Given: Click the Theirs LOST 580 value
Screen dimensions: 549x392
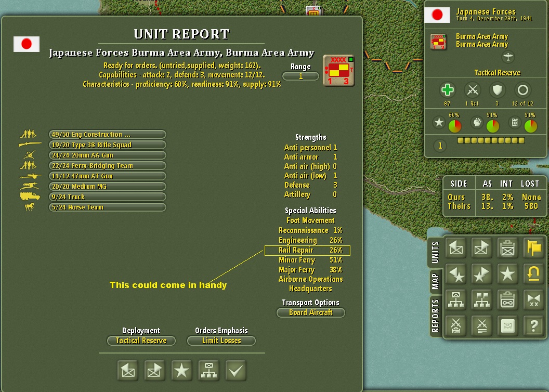Looking at the screenshot, I should click(x=531, y=206).
